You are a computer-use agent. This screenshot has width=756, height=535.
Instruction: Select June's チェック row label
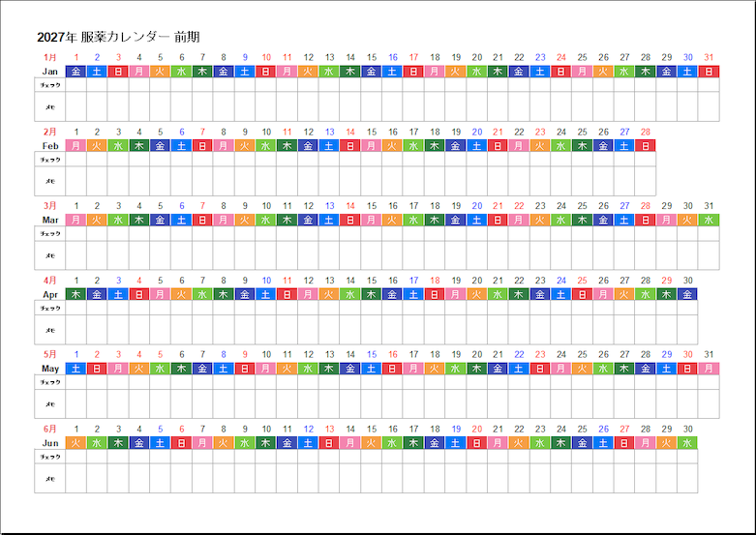tap(50, 457)
